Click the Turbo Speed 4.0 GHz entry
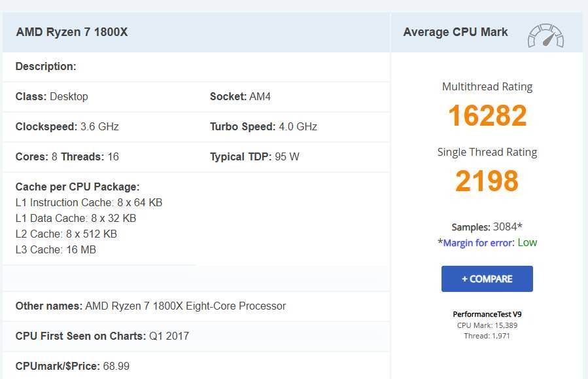The image size is (588, 379). [263, 126]
